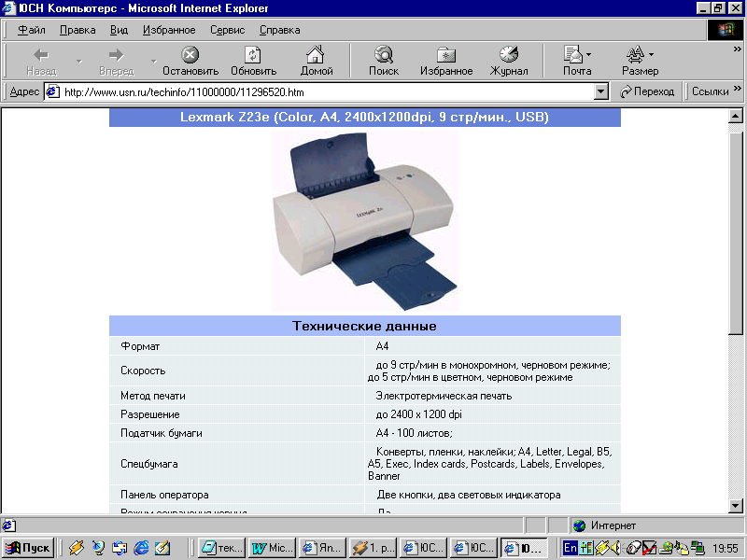The width and height of the screenshot is (747, 560).
Task: Click the Размер (text size) toolbar icon
Action: 635,55
